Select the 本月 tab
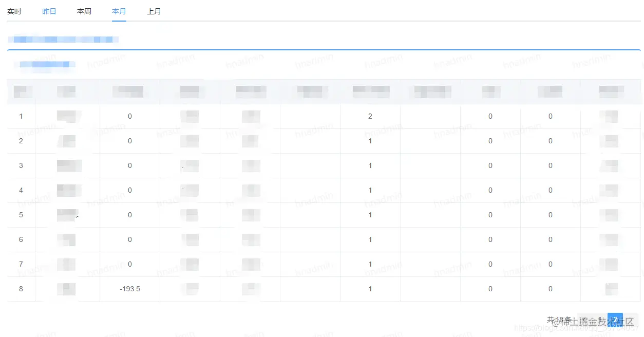This screenshot has width=644, height=337. [x=119, y=11]
